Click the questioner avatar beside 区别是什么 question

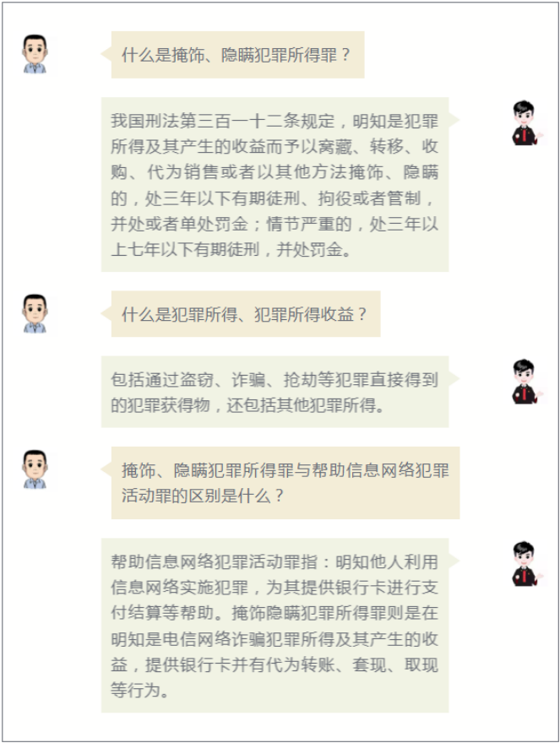coord(35,469)
